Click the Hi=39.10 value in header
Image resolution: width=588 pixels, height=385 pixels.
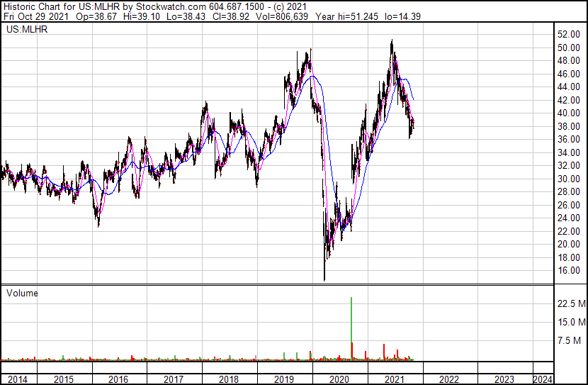[142, 16]
